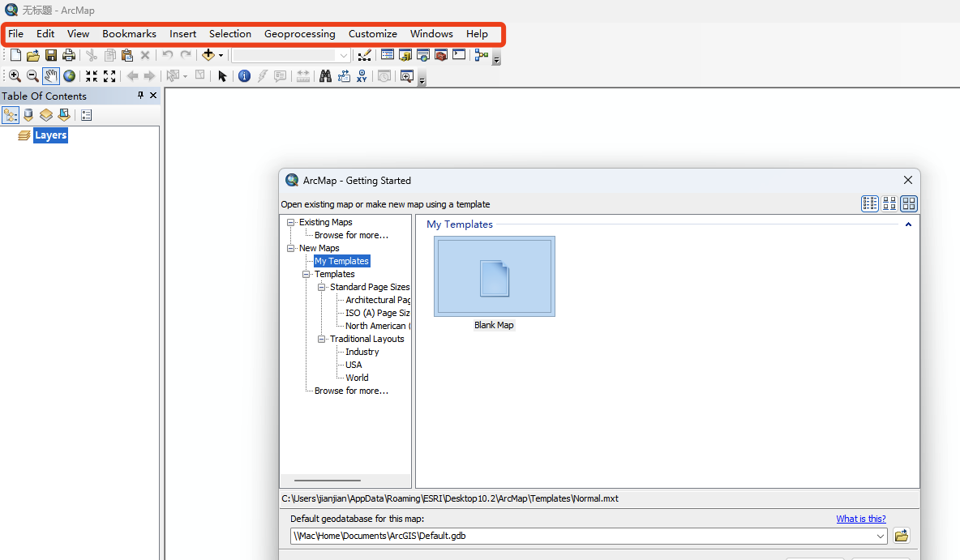The image size is (960, 560).
Task: Click the Print icon in Standard toolbar
Action: point(69,56)
